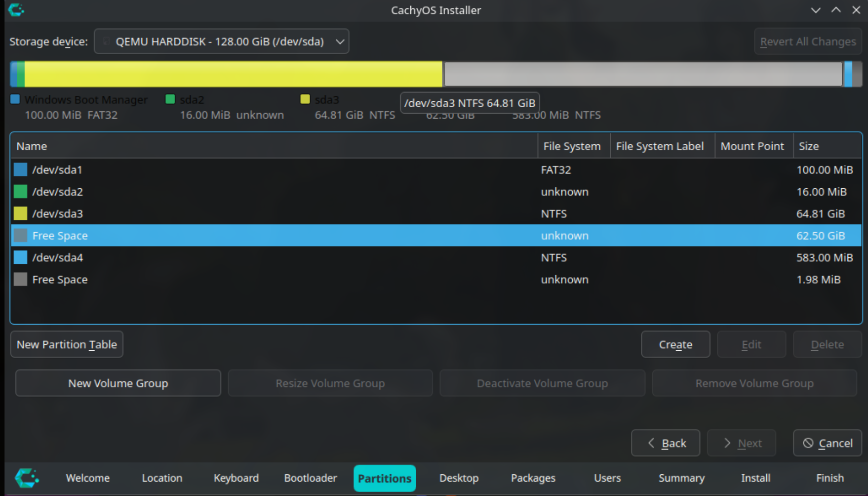Create a partition in the selected free space
Image resolution: width=868 pixels, height=496 pixels.
coord(675,344)
